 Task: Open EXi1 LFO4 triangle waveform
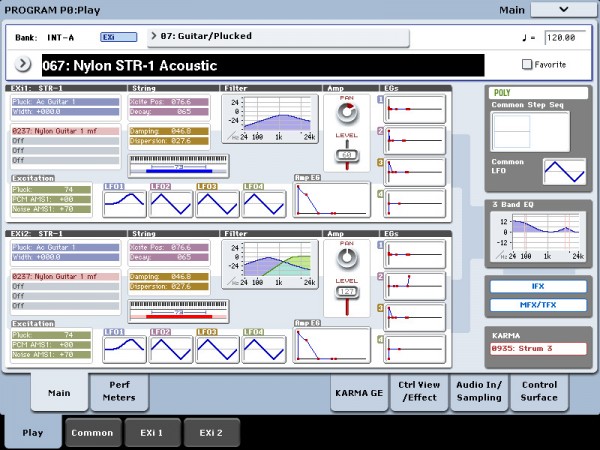click(x=264, y=204)
